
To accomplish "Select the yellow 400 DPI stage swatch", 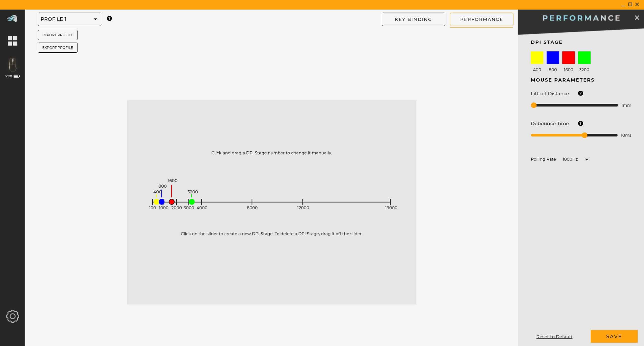I will click(537, 58).
